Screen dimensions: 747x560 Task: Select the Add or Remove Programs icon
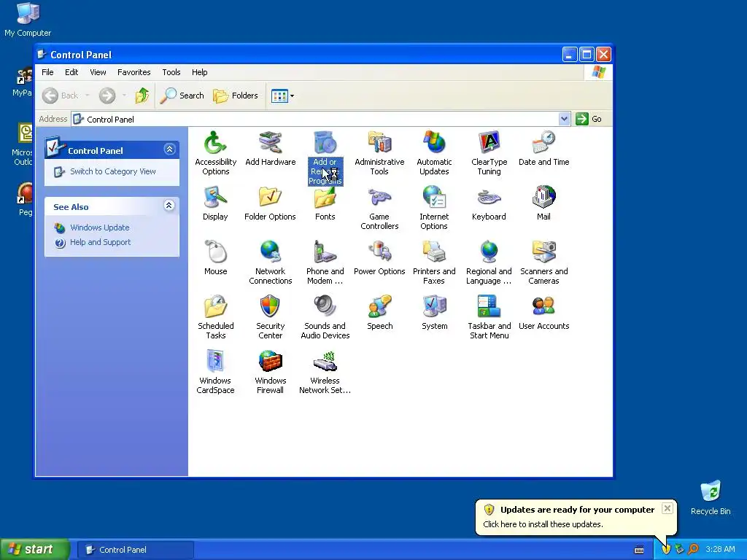pyautogui.click(x=325, y=157)
